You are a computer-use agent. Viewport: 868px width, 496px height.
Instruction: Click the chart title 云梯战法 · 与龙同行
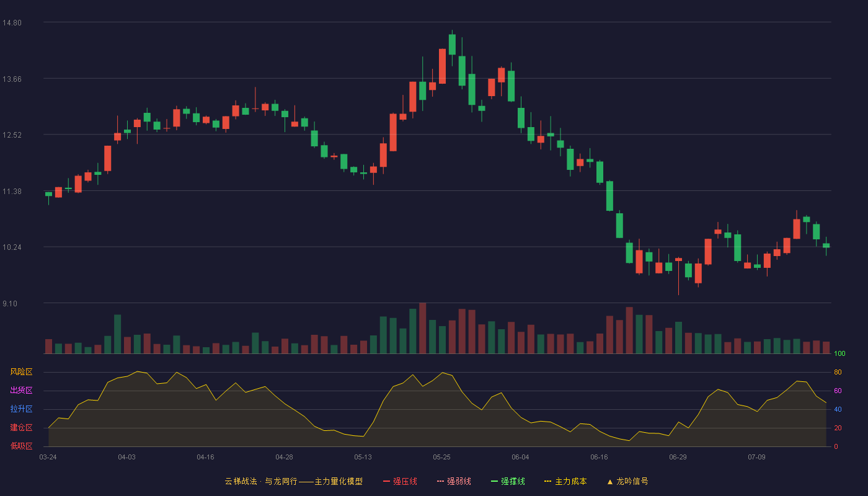(261, 481)
